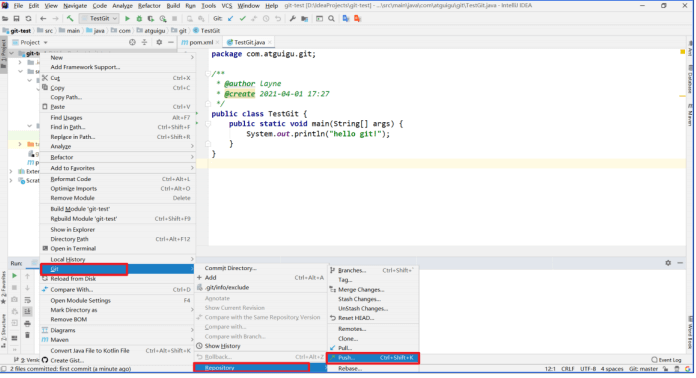Screen dimensions: 696x378
Task: Click the collapse all icon in Project panel
Action: pyautogui.click(x=144, y=42)
